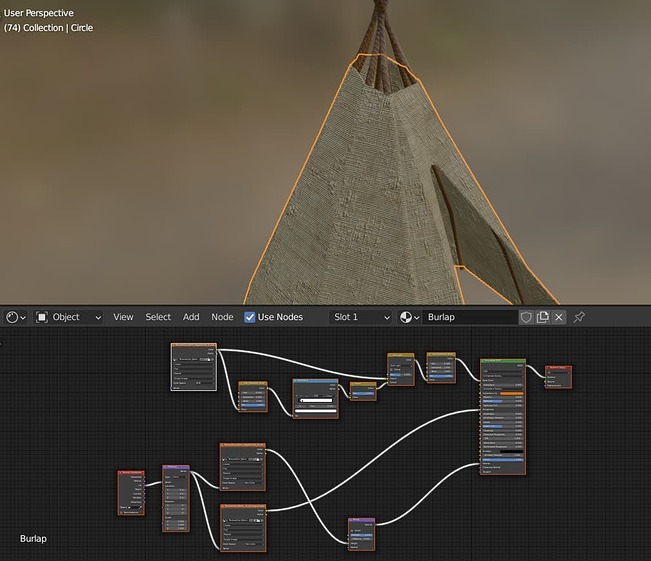Image resolution: width=651 pixels, height=561 pixels.
Task: Select the Principled BSDF node header
Action: [503, 361]
